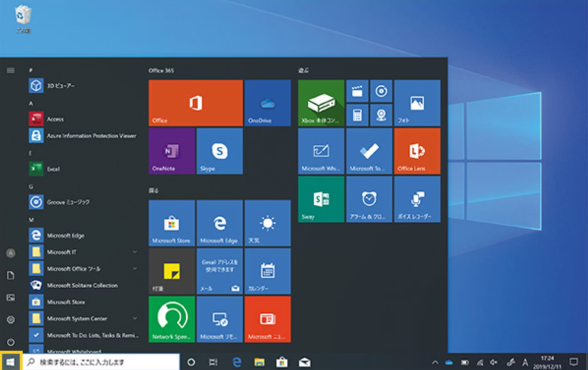Open the カレンダー calendar tile
The image size is (588, 370).
pyautogui.click(x=267, y=271)
